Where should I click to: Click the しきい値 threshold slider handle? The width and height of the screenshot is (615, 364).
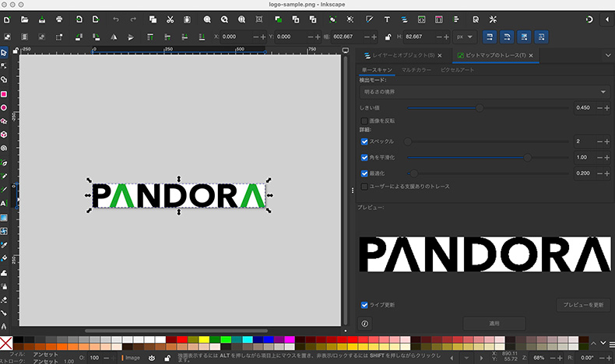[x=480, y=108]
